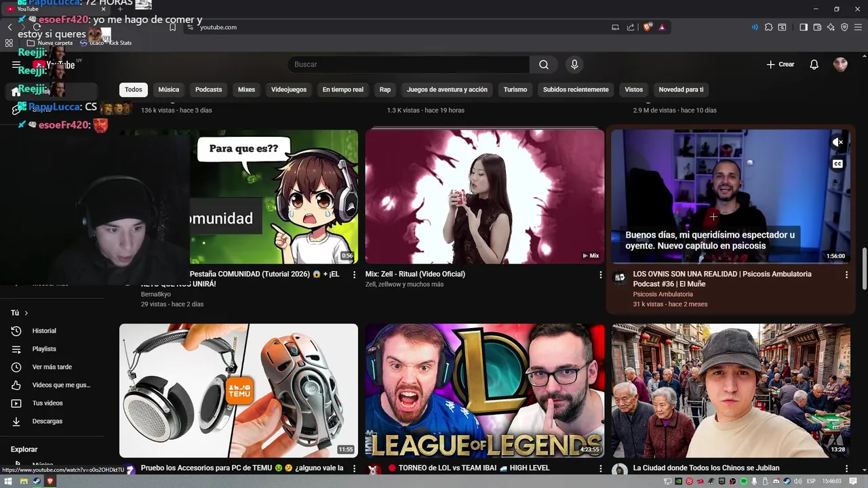Image resolution: width=868 pixels, height=488 pixels.
Task: Open Brave Shields lion icon
Action: pyautogui.click(x=648, y=27)
